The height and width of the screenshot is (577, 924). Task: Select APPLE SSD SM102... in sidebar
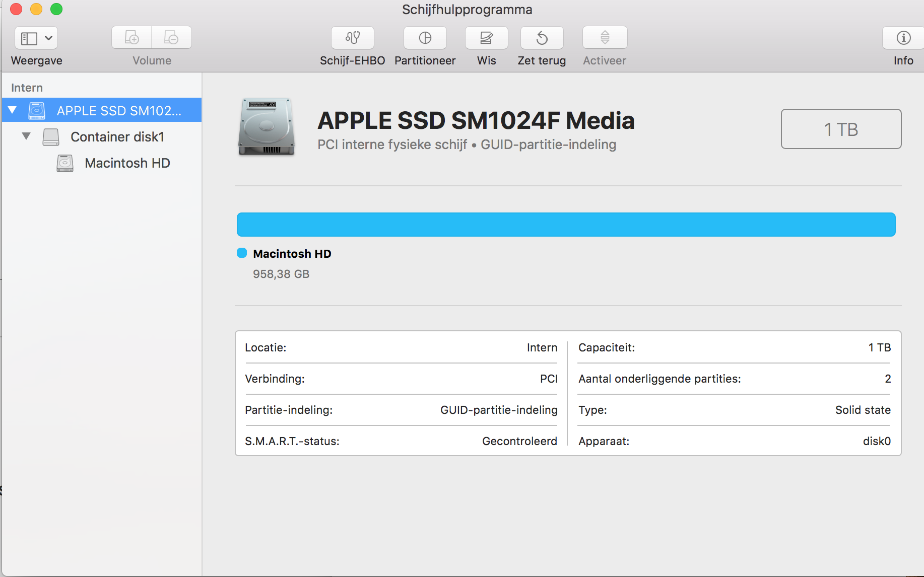coord(118,111)
